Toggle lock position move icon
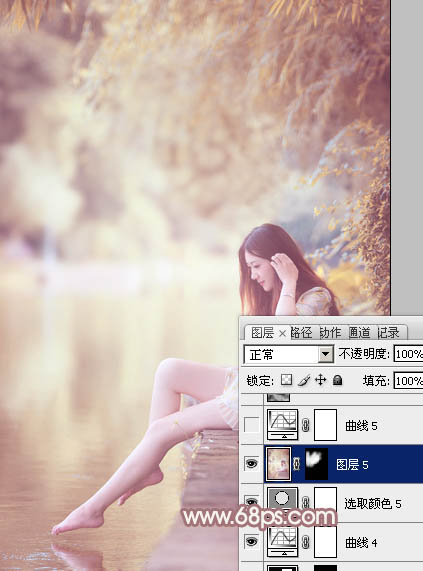The height and width of the screenshot is (571, 423). pos(320,380)
